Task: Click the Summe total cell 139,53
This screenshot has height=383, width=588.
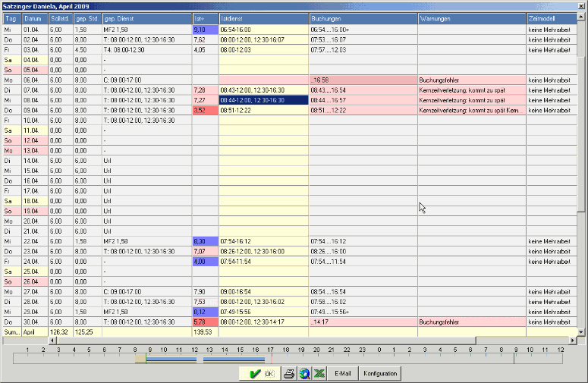Action: [x=205, y=332]
